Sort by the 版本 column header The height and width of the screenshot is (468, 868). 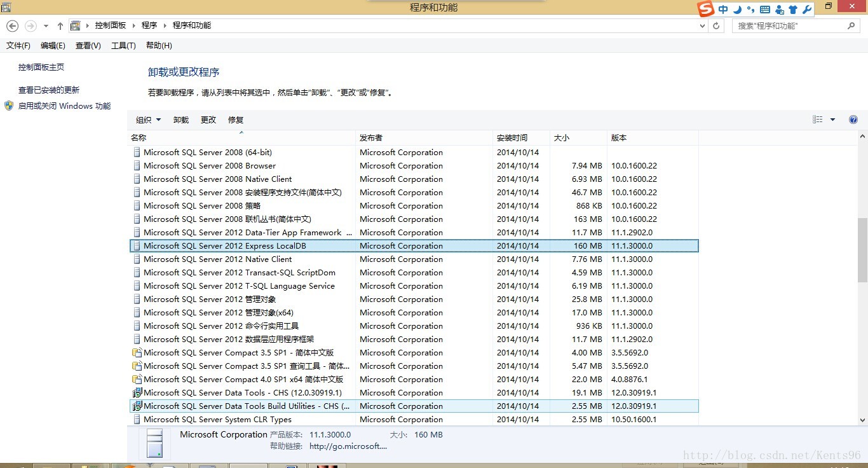(653, 138)
